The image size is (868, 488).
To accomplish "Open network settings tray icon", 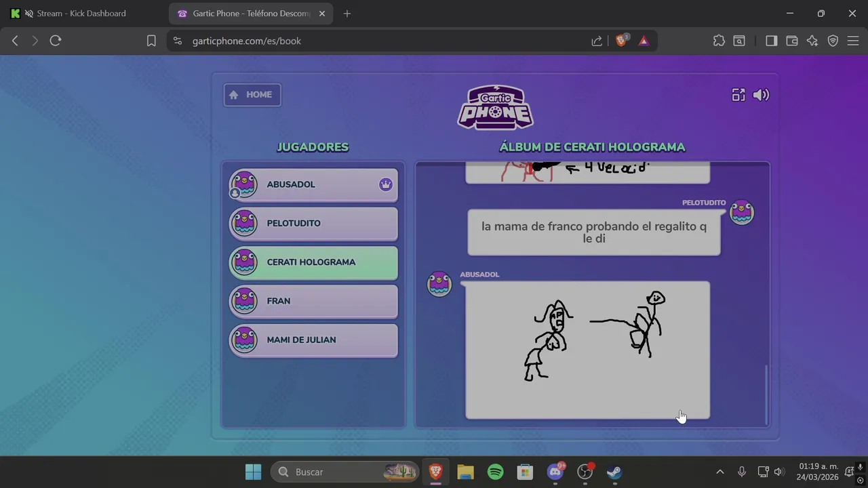I will point(763,472).
